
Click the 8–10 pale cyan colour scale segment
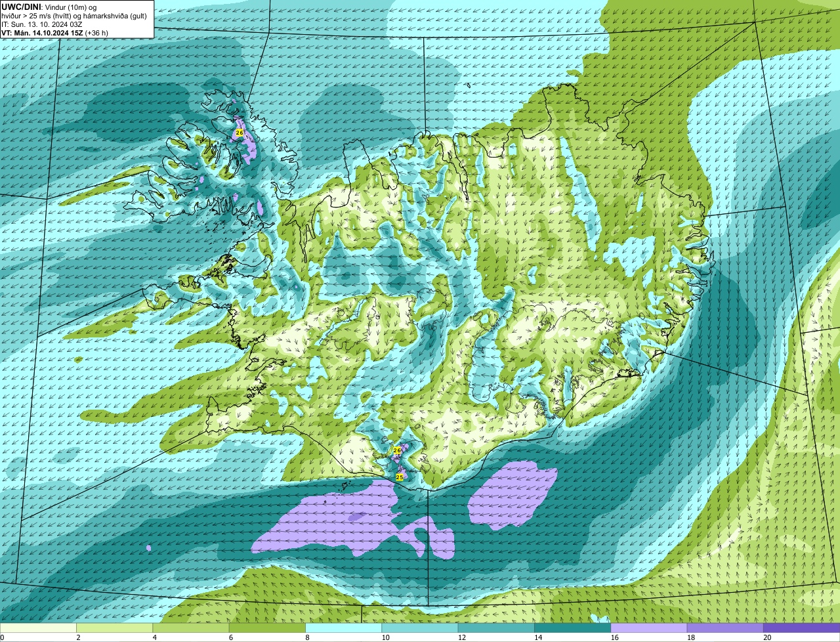point(344,628)
